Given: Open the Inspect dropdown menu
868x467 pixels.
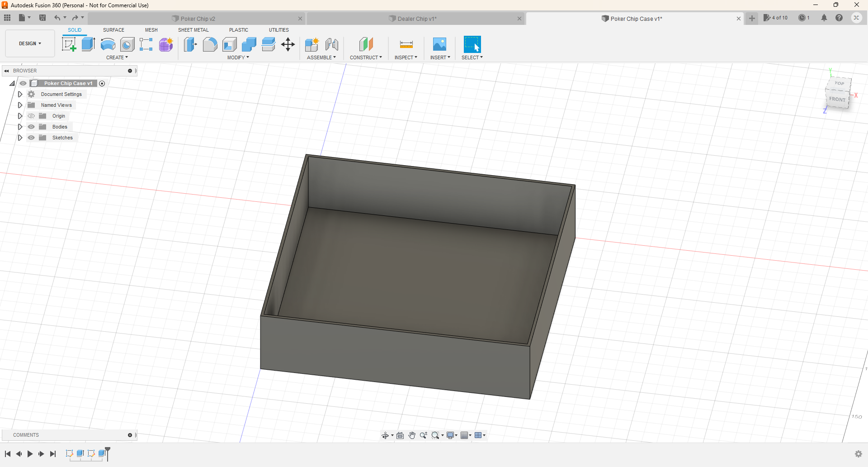Looking at the screenshot, I should click(x=406, y=57).
